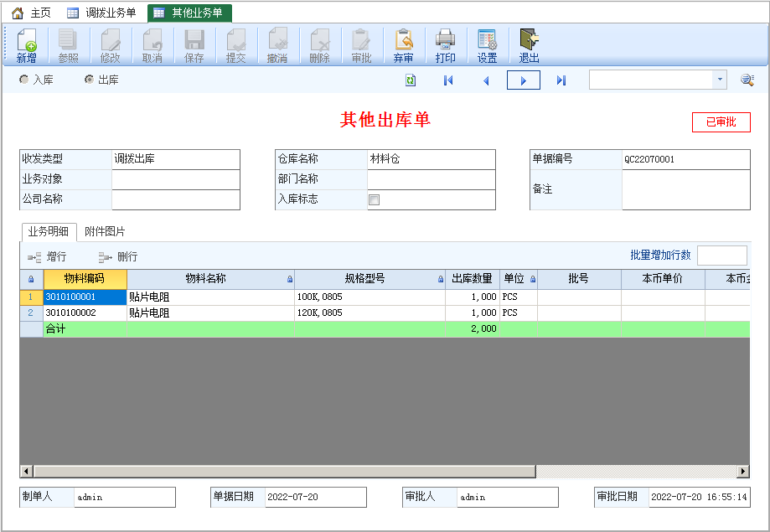Open the 附件图片 tab
The image size is (770, 532).
click(105, 231)
